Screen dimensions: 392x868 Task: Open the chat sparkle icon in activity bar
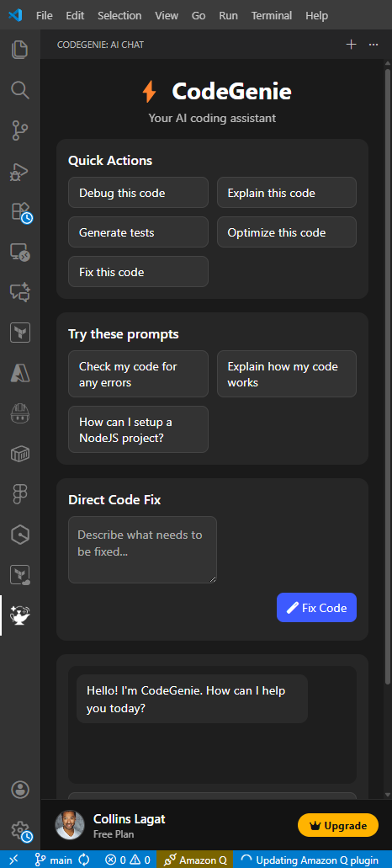[20, 292]
